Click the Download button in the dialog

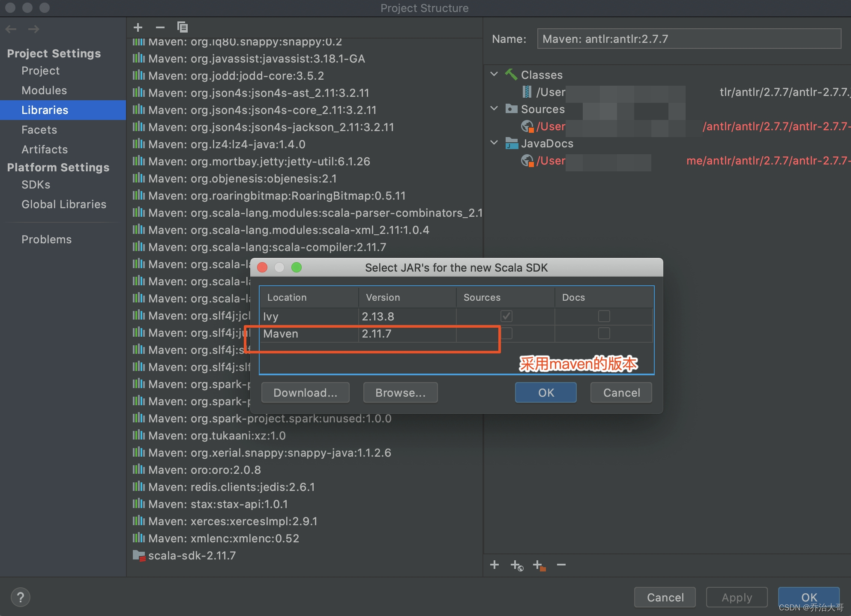pos(305,392)
